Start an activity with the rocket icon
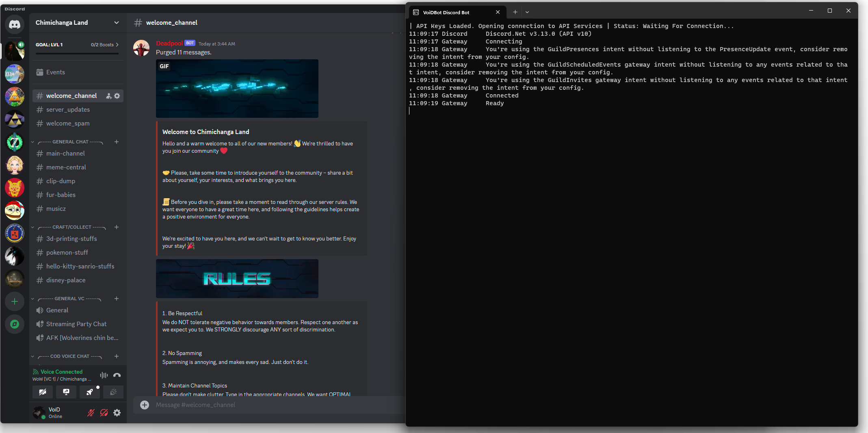Screen dimensions: 868x433 [x=90, y=392]
